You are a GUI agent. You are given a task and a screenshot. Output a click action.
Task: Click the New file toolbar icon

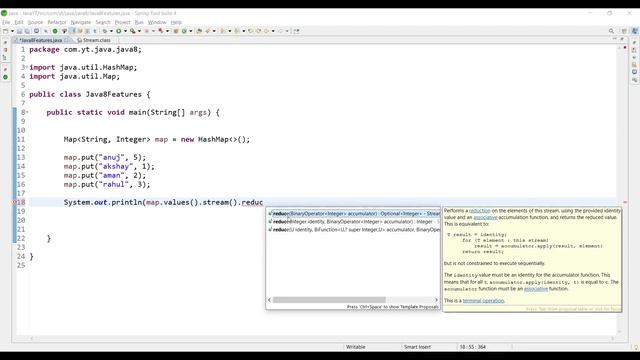tap(6, 31)
